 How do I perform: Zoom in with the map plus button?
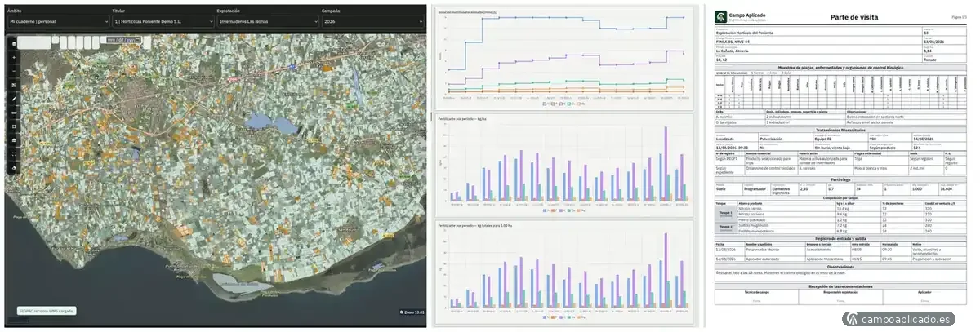(x=14, y=58)
